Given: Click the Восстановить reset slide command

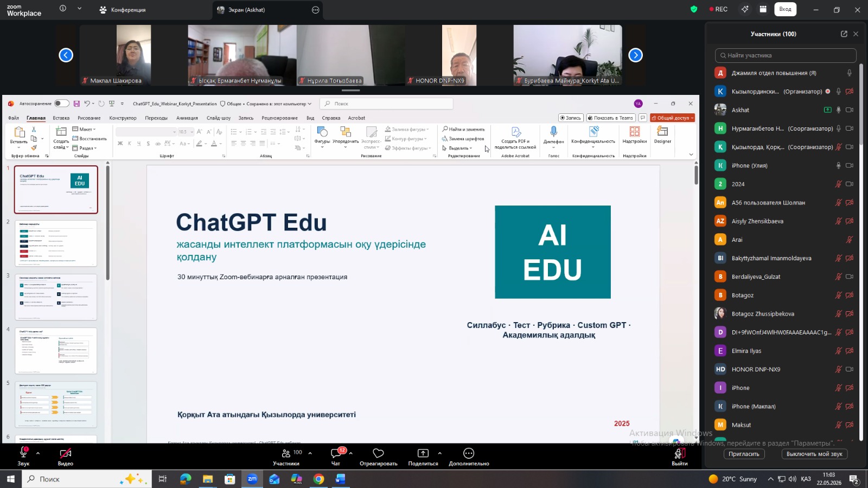Looking at the screenshot, I should pos(90,139).
